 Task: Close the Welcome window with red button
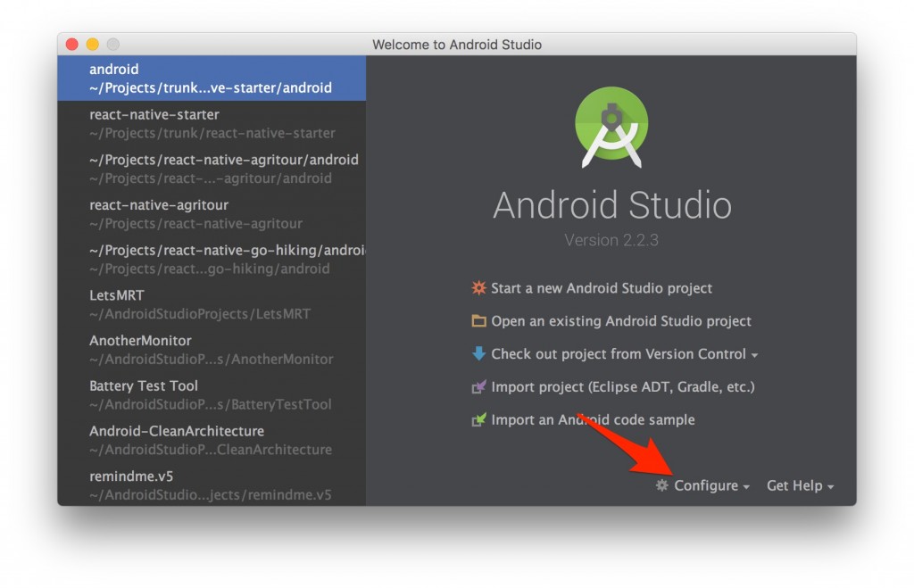click(x=72, y=45)
